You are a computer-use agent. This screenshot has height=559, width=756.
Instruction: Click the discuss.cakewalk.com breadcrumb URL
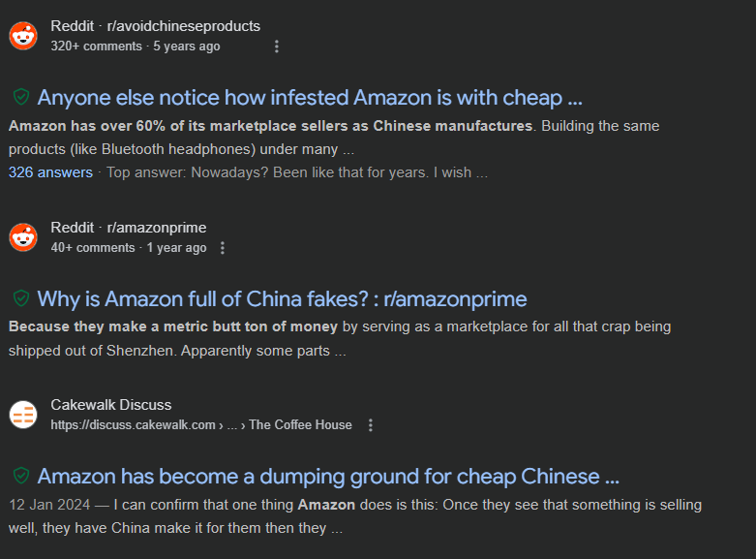pyautogui.click(x=134, y=425)
